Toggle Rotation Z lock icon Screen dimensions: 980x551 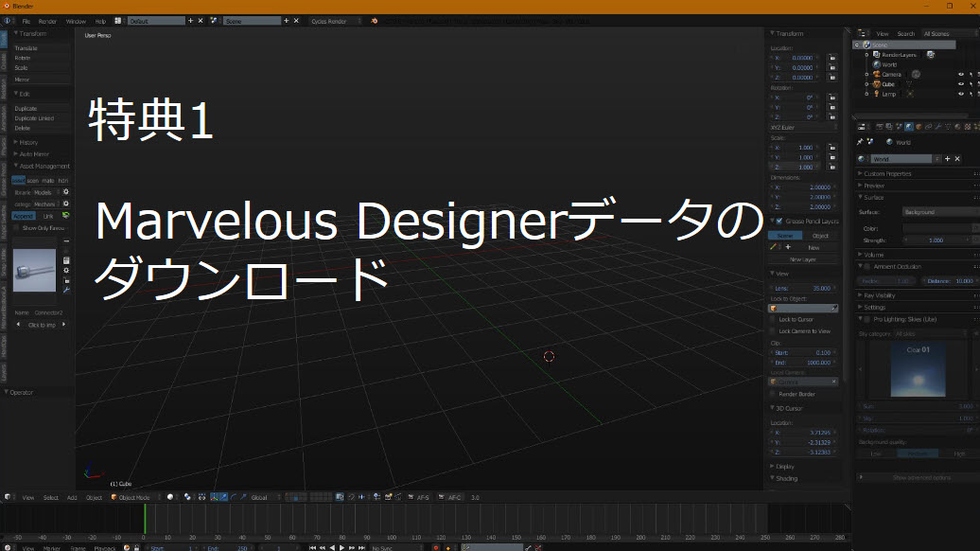coord(831,117)
